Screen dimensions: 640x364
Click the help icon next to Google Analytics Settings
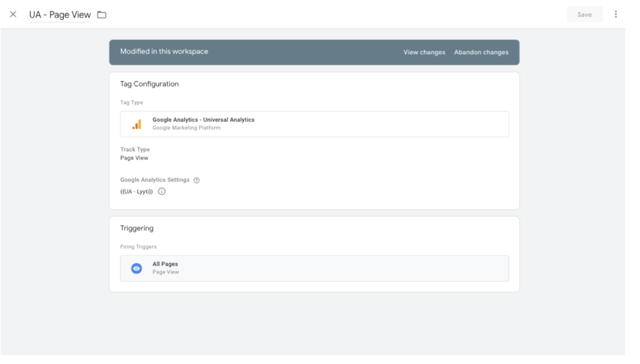196,180
